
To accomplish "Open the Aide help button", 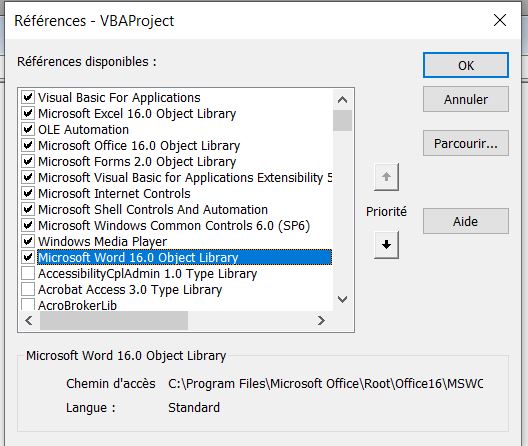I will [466, 221].
